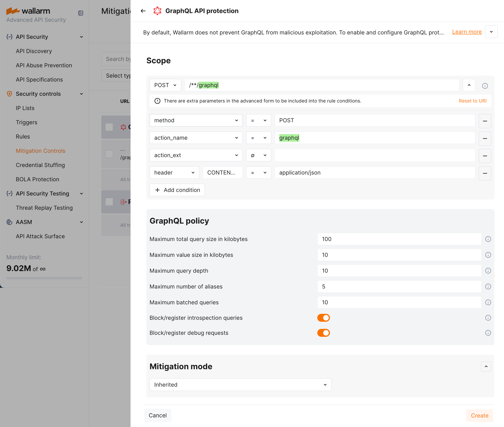The width and height of the screenshot is (504, 427).
Task: Click the Create button
Action: click(479, 415)
